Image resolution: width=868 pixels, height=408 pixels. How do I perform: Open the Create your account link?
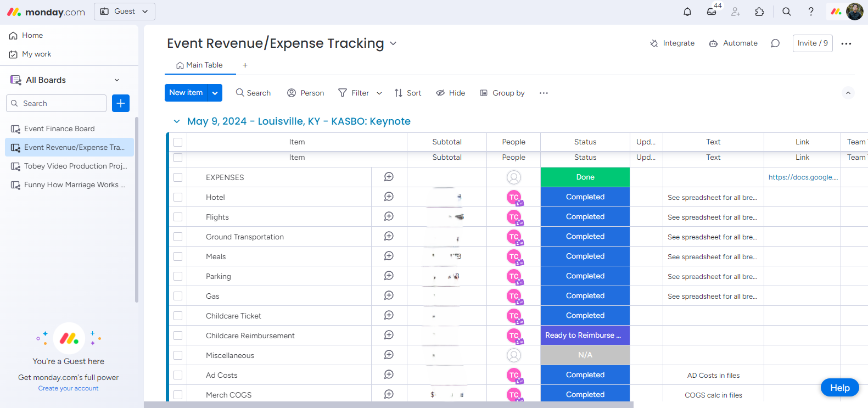[x=69, y=388]
